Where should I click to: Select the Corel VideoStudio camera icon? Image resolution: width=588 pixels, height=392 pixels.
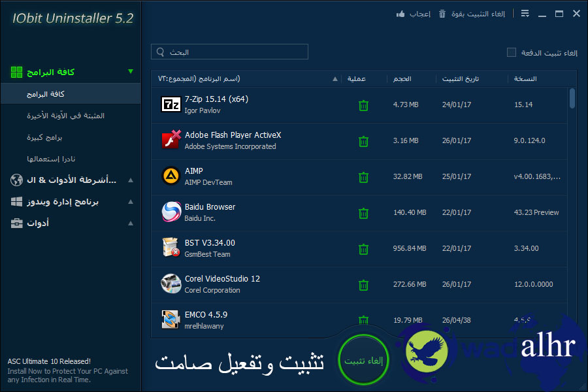pos(171,283)
